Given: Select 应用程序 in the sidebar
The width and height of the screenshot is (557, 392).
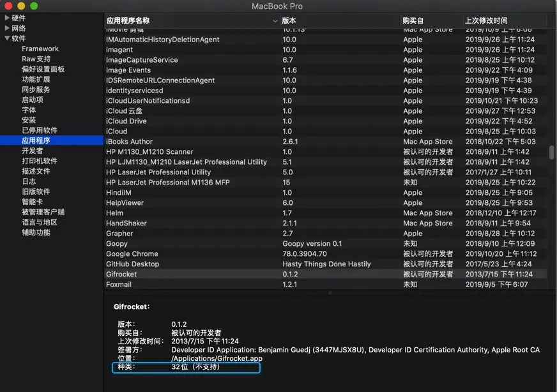Looking at the screenshot, I should [52, 140].
